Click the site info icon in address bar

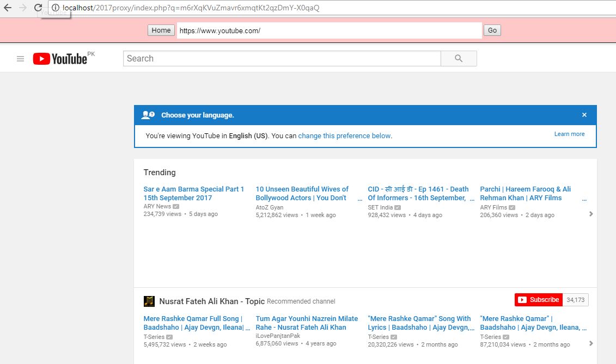pyautogui.click(x=56, y=8)
